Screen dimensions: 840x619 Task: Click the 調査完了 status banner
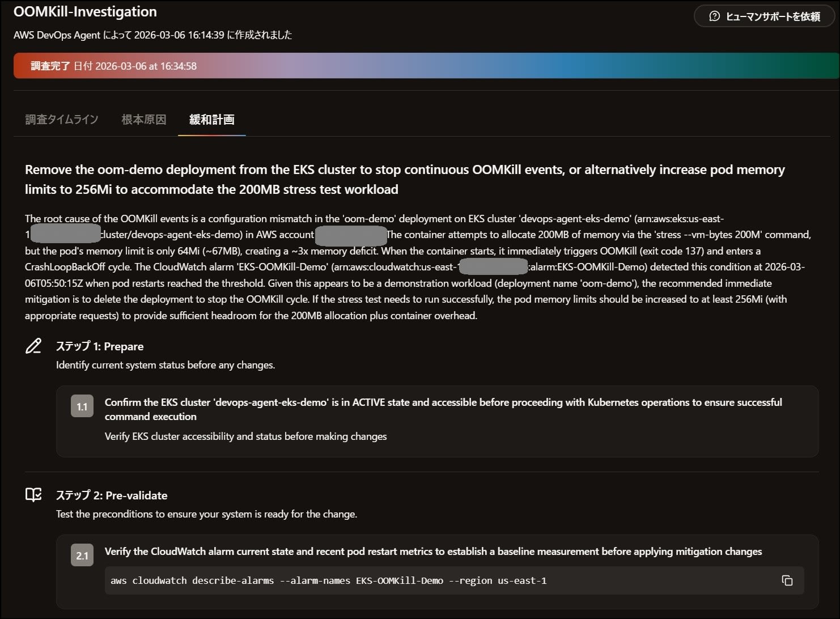click(x=426, y=66)
